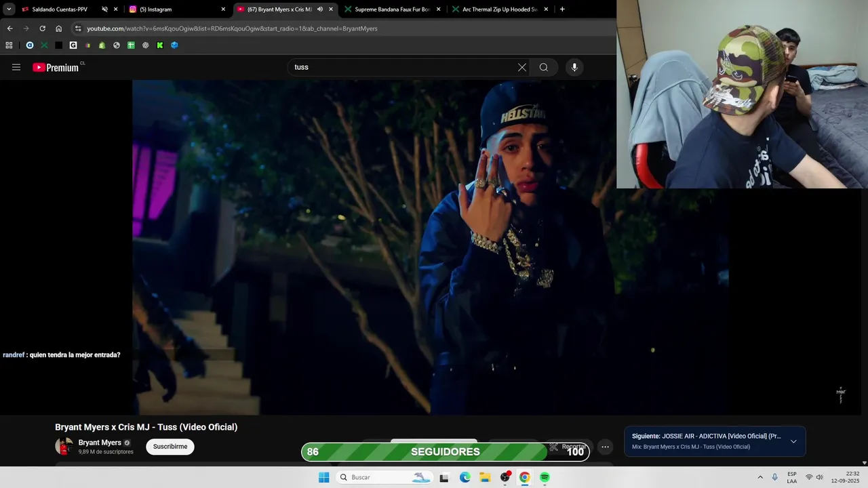Click the Recortar clip button

click(x=568, y=447)
